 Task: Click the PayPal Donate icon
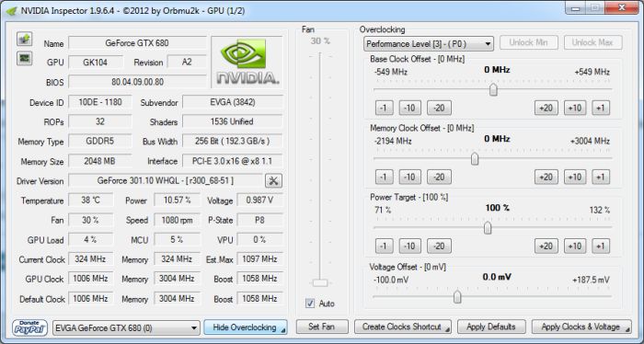point(29,327)
